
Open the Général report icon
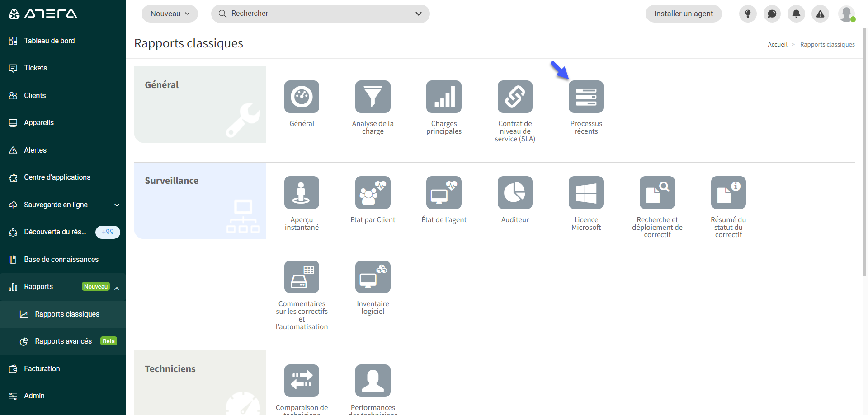(302, 97)
